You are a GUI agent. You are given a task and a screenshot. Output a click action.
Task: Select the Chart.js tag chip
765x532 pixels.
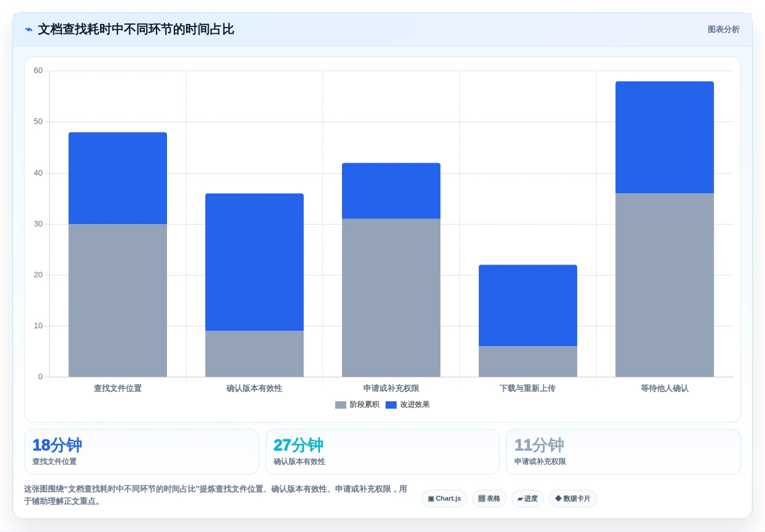coord(445,498)
